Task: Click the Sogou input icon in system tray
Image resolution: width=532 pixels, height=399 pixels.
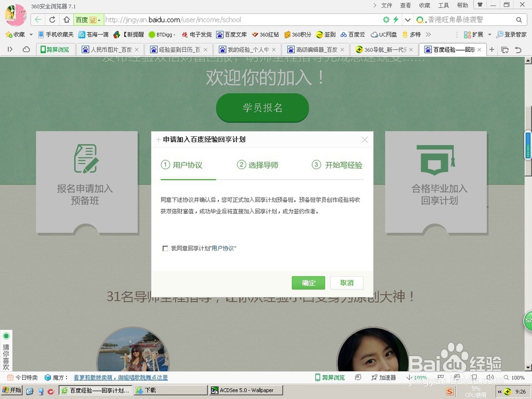Action: [x=450, y=392]
